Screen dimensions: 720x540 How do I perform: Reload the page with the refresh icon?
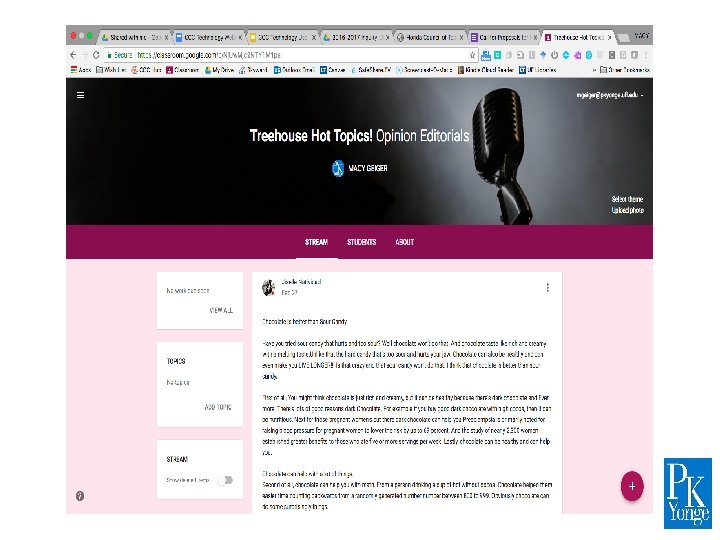pyautogui.click(x=96, y=55)
